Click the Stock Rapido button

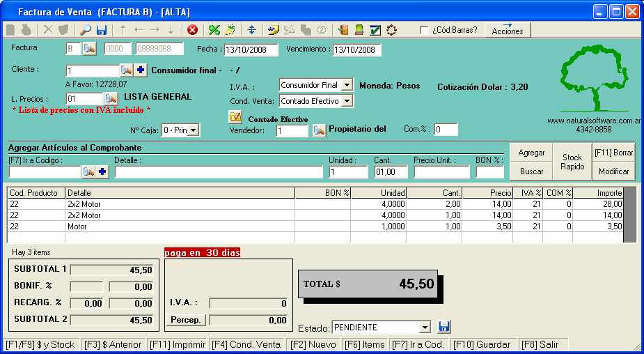[572, 162]
